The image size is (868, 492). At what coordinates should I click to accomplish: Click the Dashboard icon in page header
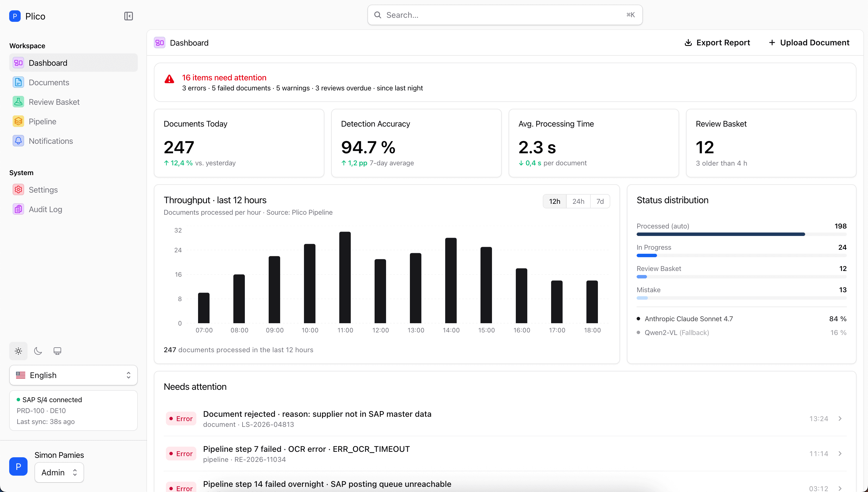tap(160, 43)
